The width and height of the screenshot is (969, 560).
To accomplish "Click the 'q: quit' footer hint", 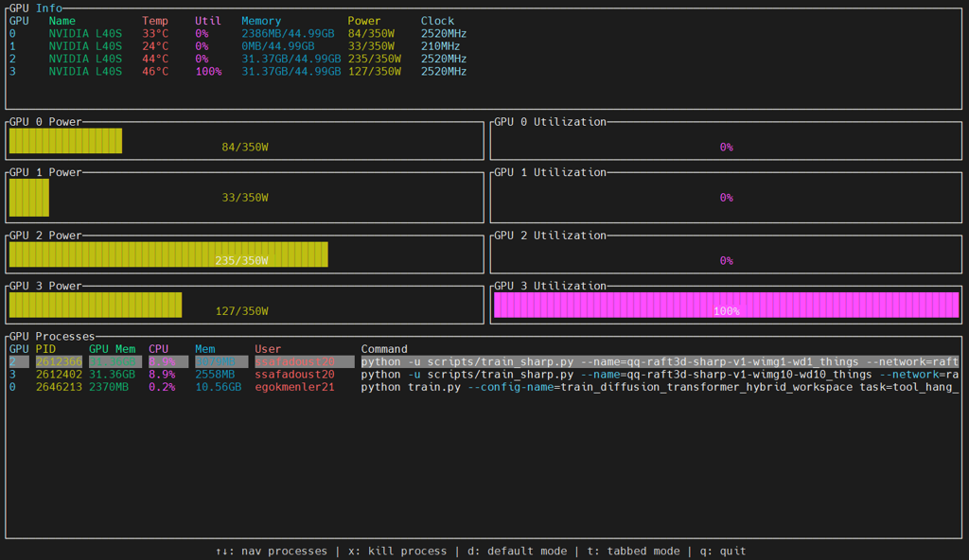I will (723, 551).
